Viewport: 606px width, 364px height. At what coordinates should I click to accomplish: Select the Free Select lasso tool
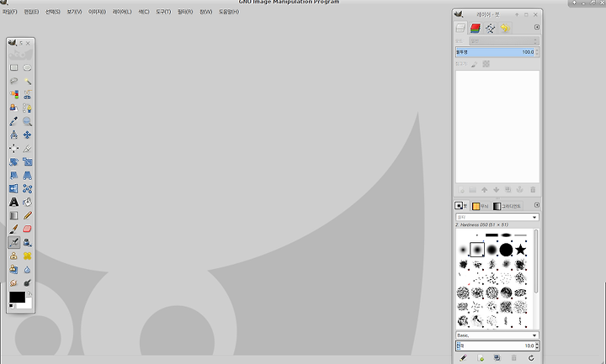coord(14,81)
